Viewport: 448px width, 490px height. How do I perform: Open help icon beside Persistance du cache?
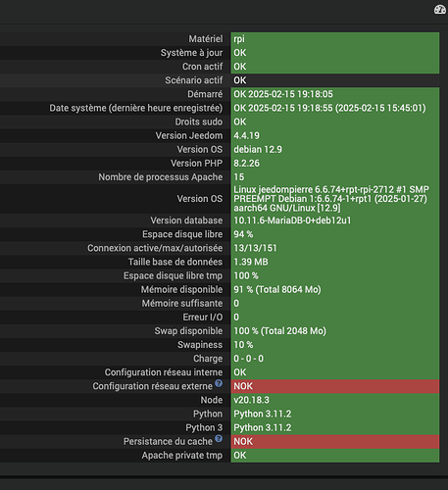click(x=219, y=438)
